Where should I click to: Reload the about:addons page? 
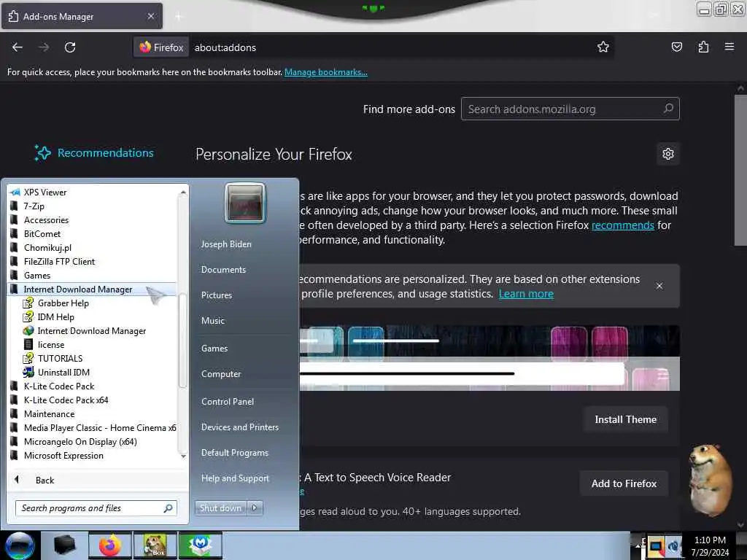70,47
